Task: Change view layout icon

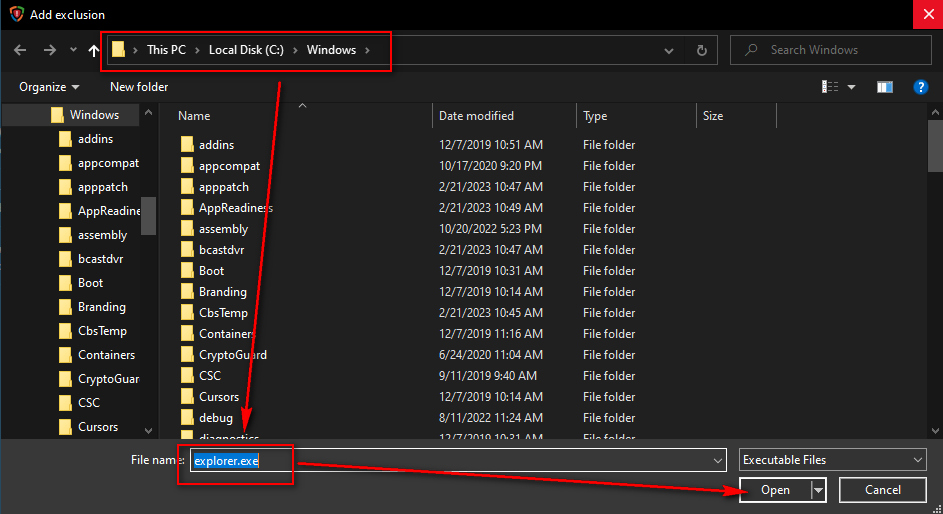Action: click(x=830, y=87)
